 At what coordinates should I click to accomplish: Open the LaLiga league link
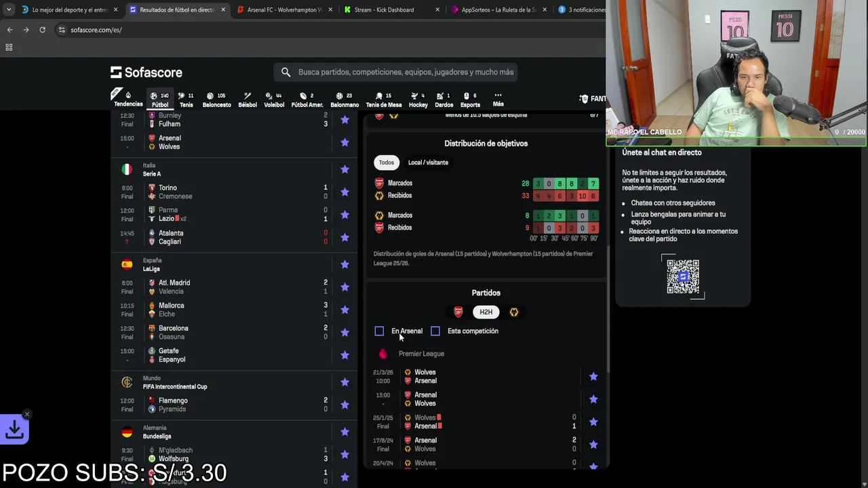[151, 269]
